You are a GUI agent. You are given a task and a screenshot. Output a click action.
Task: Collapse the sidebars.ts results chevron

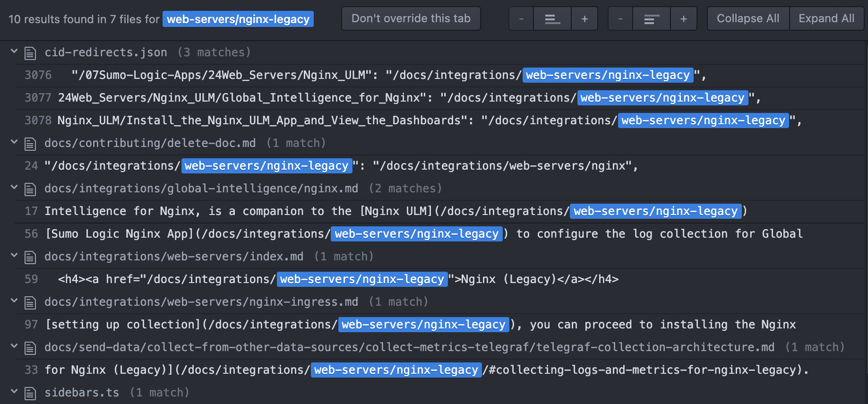(14, 392)
